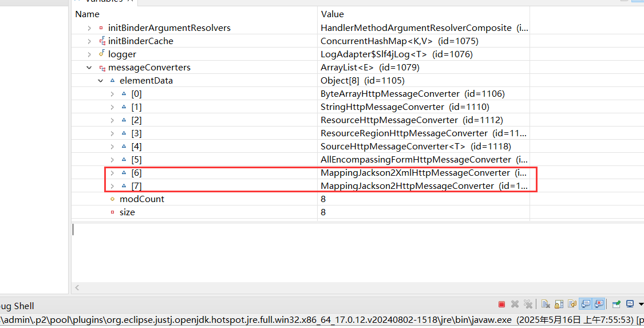Terminate the running process with red square
Viewport: 644px width, 328px height.
pyautogui.click(x=501, y=304)
